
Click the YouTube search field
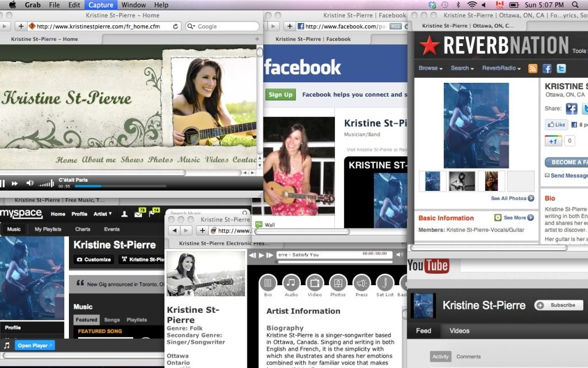coord(524,265)
